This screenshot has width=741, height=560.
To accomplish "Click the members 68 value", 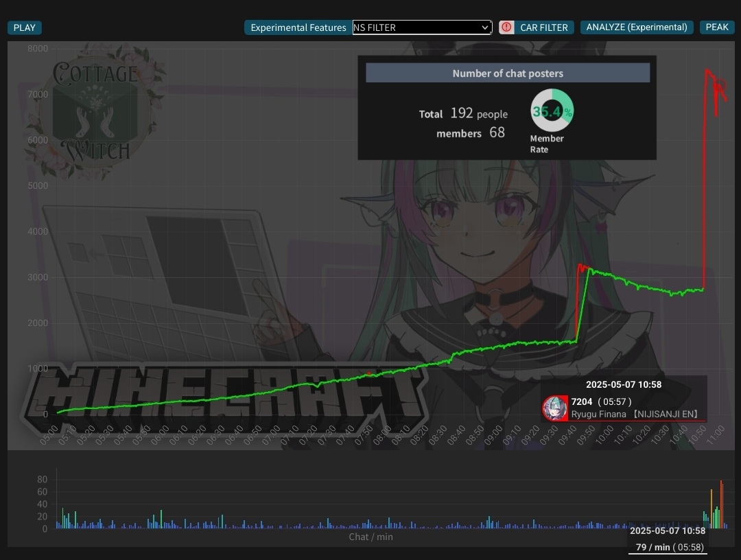I will pos(497,132).
